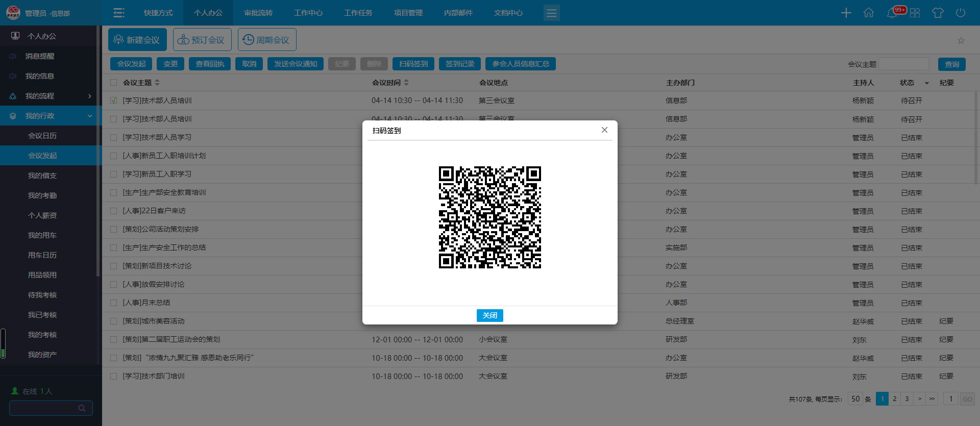Click page 2 in pagination
This screenshot has width=980, height=426.
pyautogui.click(x=895, y=399)
